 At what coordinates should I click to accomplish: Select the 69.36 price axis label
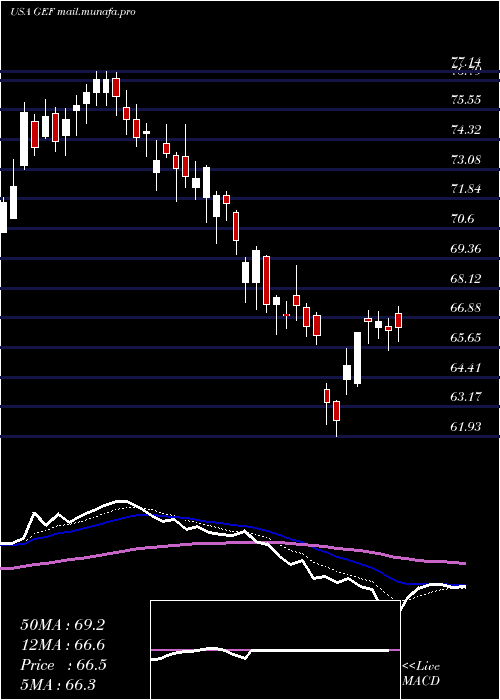tap(466, 248)
